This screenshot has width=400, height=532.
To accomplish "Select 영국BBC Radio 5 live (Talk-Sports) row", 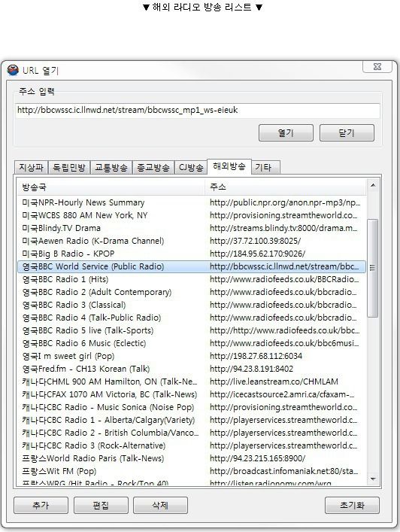I will point(192,330).
